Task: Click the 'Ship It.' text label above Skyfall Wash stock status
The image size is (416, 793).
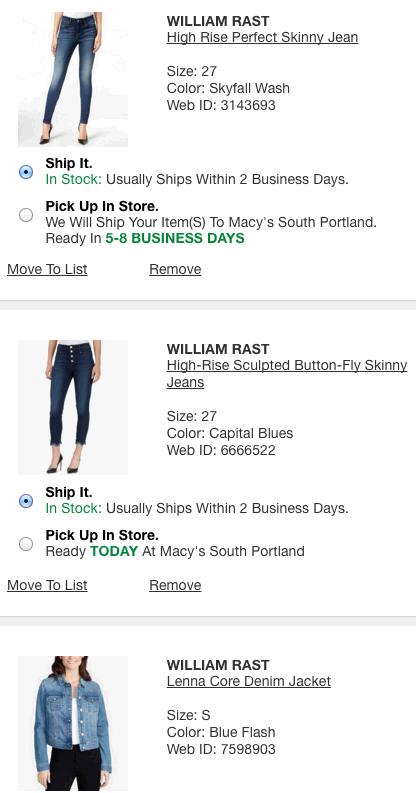Action: click(x=69, y=163)
